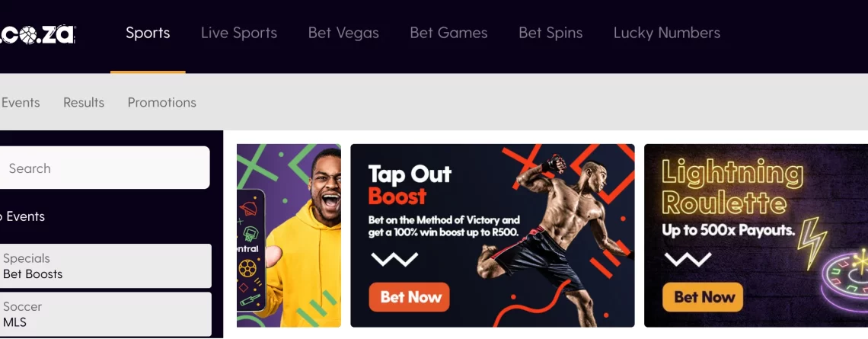Click the neon lightning bolt icon
The height and width of the screenshot is (339, 868).
point(812,242)
